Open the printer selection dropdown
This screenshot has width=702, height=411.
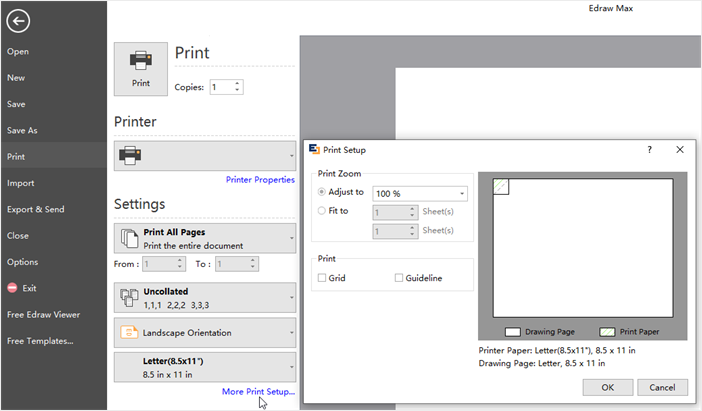pos(291,156)
